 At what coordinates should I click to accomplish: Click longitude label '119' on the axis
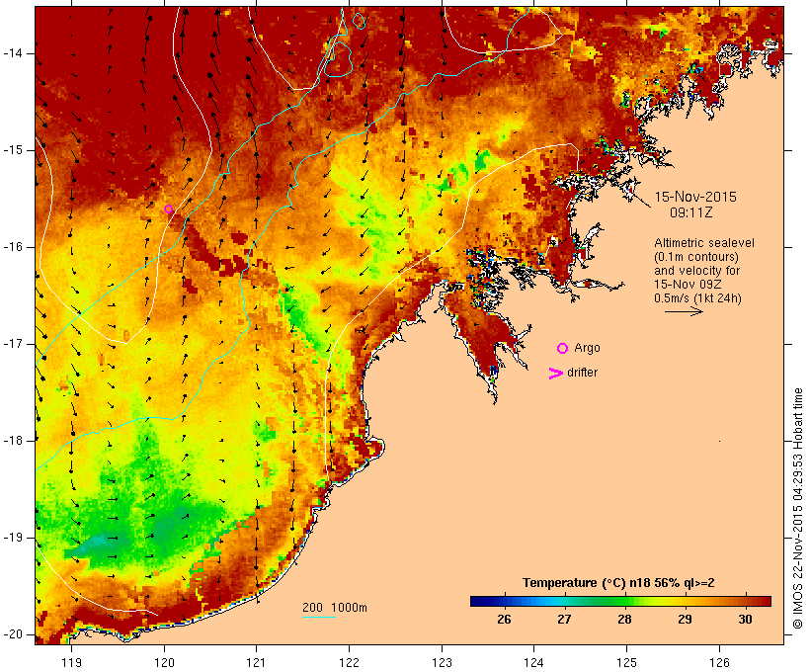[71, 663]
